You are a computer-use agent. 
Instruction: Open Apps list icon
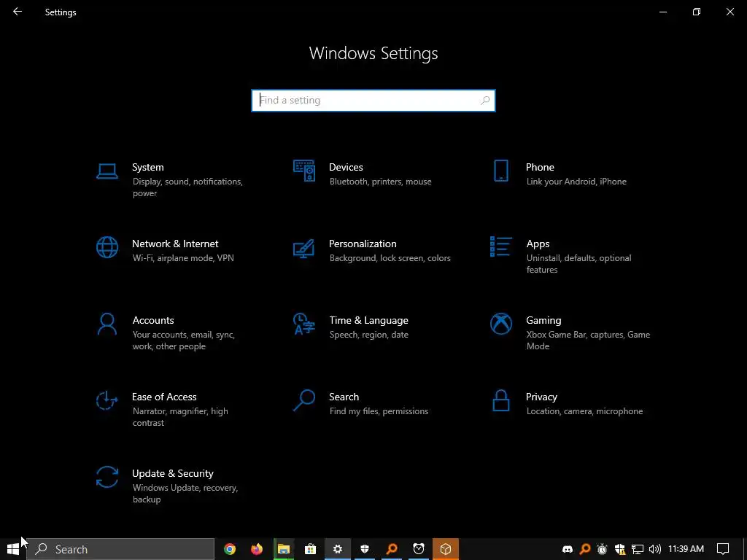point(500,246)
